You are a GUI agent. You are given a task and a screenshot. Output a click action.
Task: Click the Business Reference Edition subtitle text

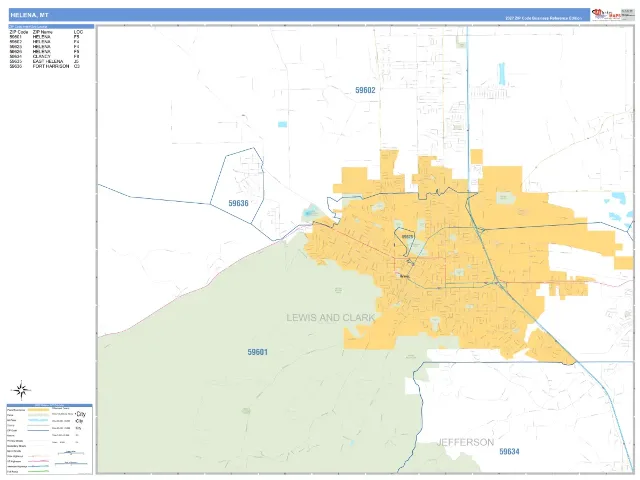point(543,18)
